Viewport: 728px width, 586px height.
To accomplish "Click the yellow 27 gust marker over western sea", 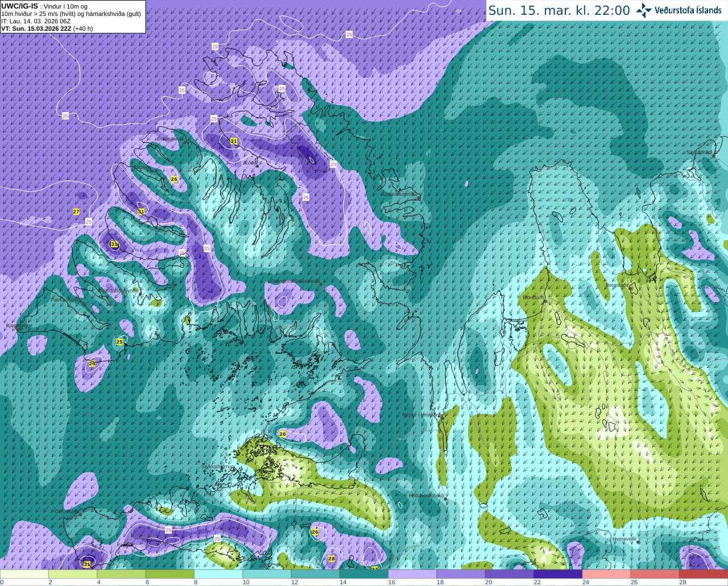I will 76,212.
